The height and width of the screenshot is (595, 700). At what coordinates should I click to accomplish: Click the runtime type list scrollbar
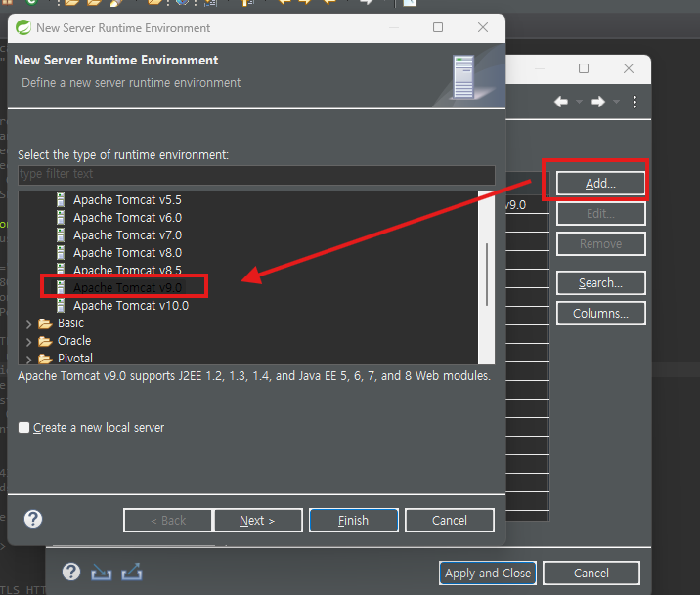(486, 275)
